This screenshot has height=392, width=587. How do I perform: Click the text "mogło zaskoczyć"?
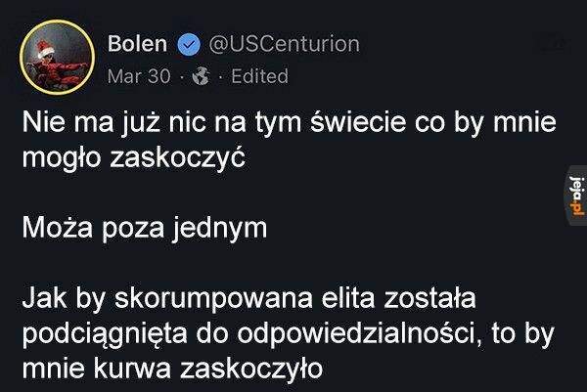click(134, 157)
